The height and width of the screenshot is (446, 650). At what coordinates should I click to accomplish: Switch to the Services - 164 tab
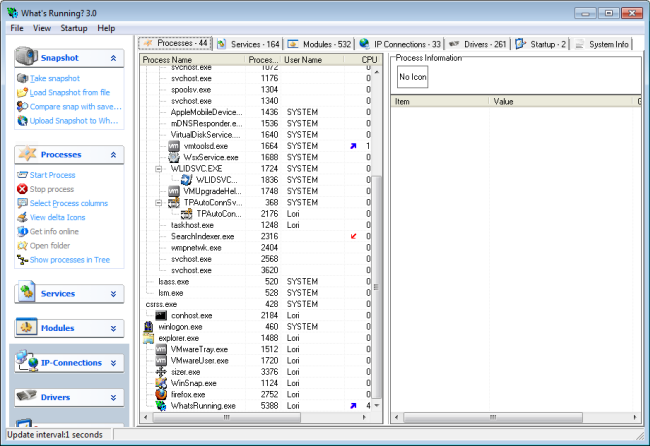coord(248,44)
